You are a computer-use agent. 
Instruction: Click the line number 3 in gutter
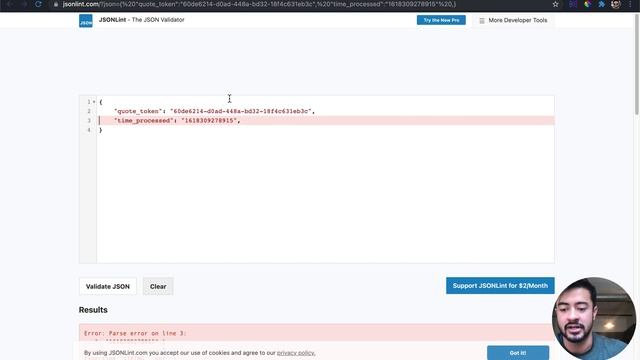coord(89,120)
